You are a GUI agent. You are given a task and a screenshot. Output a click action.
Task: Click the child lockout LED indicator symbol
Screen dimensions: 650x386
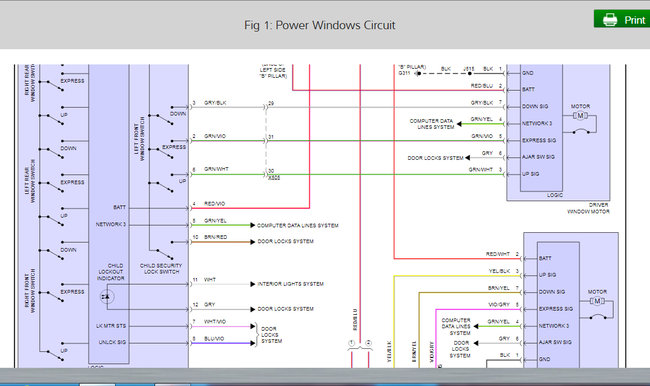coord(106,297)
